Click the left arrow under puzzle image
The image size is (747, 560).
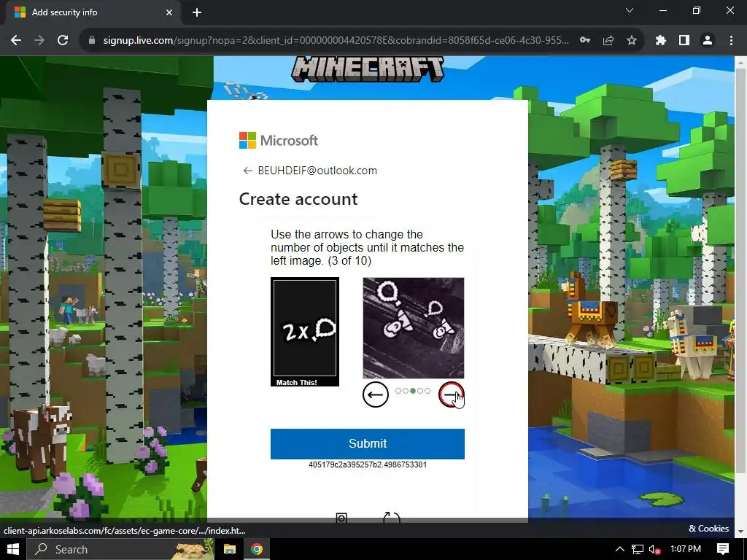(x=376, y=394)
